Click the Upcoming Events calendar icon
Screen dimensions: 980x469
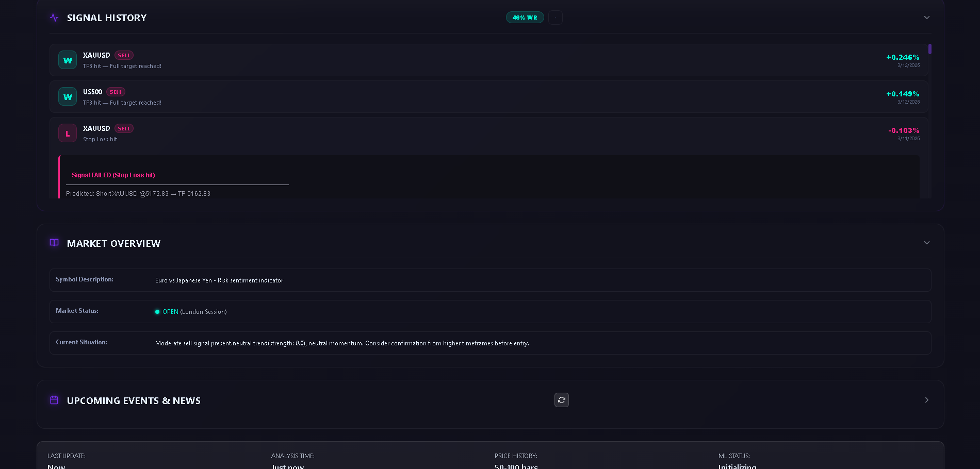pyautogui.click(x=54, y=400)
